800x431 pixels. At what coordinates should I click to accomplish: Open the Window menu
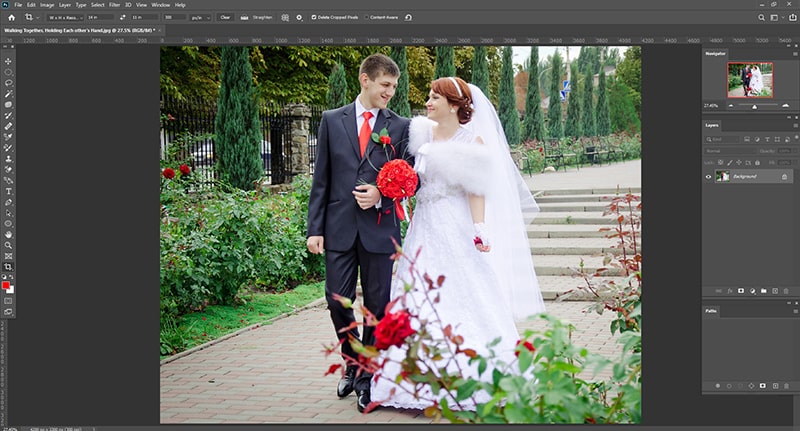(x=161, y=5)
